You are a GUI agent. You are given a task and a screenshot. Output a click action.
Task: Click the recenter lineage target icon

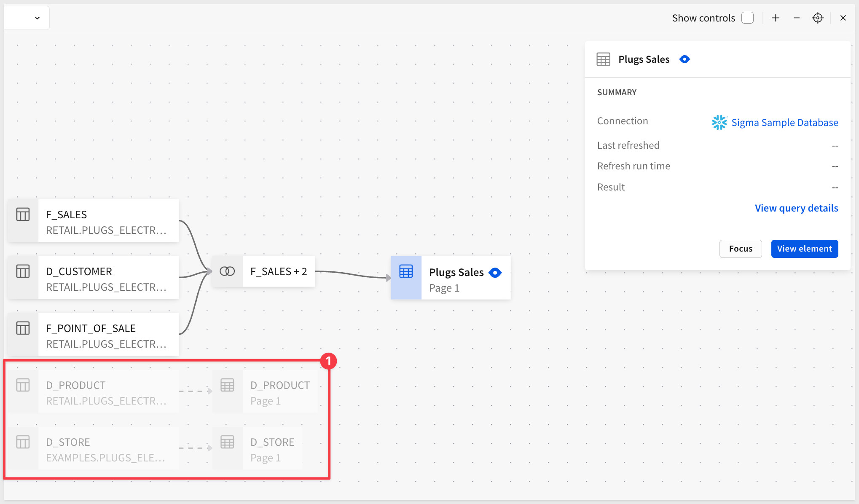point(818,18)
